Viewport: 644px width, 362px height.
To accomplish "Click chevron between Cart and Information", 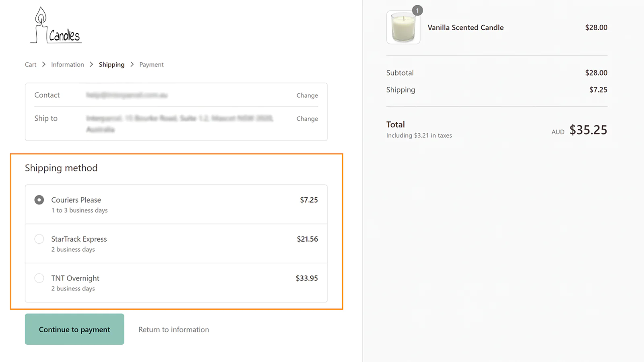I will click(x=44, y=64).
